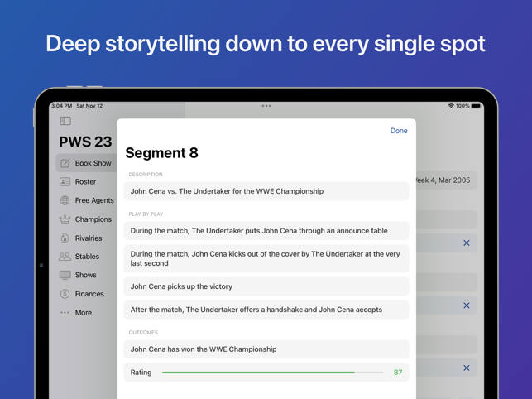Open the Mar 2005 week date selector
Screen dimensions: 532x399
446,180
